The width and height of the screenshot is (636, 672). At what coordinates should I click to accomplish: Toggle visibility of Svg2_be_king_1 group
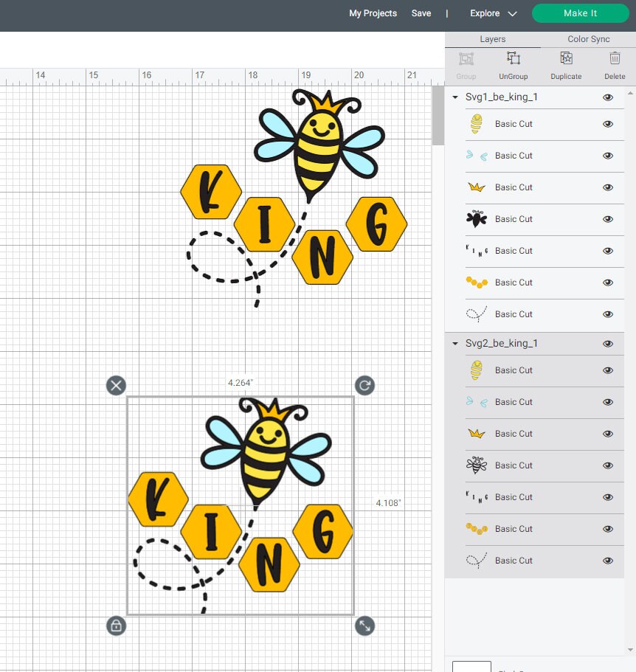point(608,343)
